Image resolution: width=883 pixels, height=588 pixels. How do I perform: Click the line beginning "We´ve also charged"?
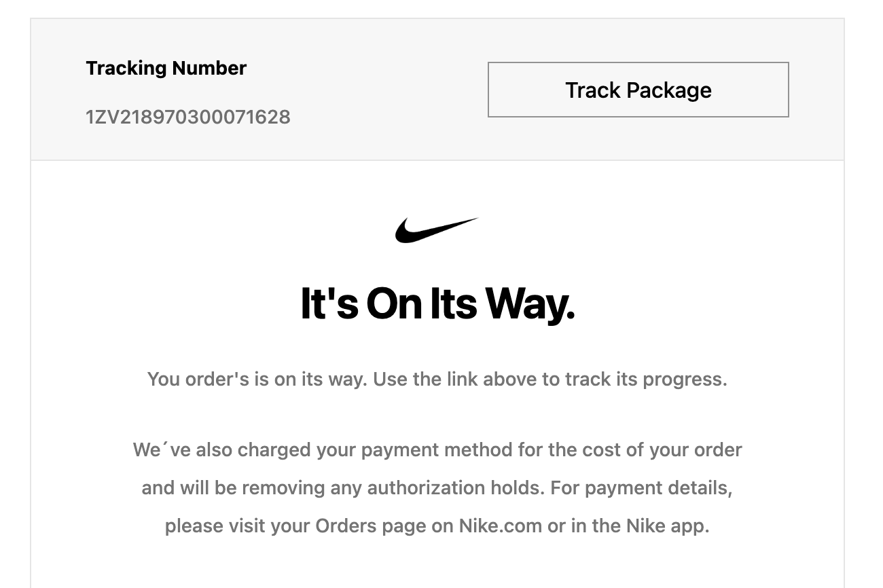coord(437,450)
